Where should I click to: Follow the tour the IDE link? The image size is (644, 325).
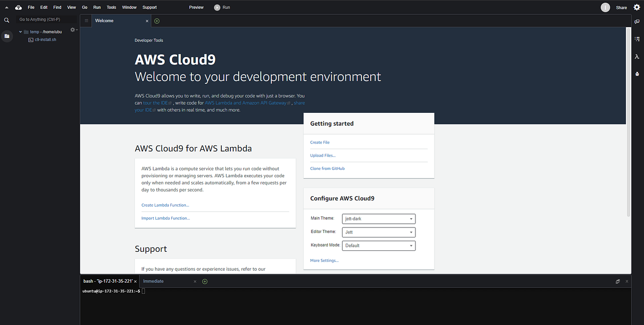pos(157,103)
